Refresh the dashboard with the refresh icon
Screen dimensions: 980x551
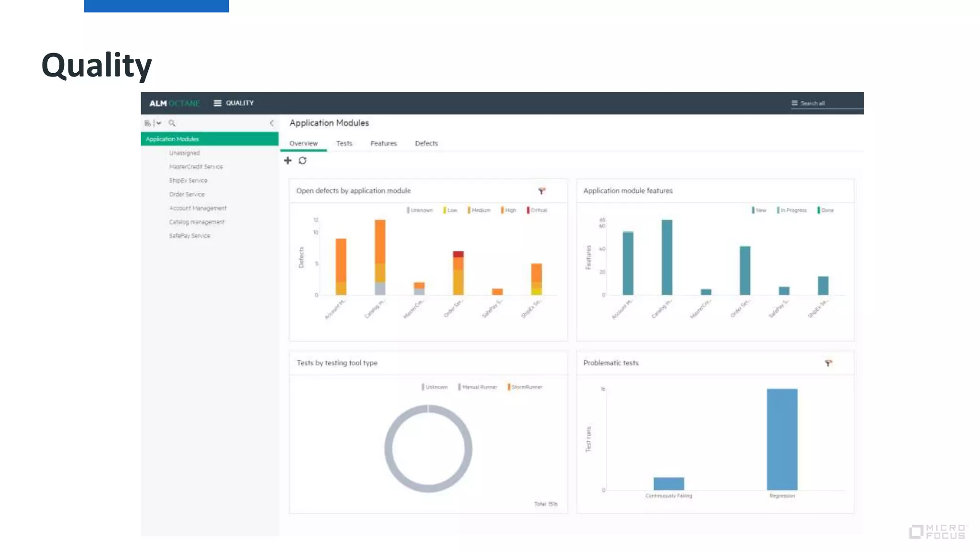click(302, 161)
